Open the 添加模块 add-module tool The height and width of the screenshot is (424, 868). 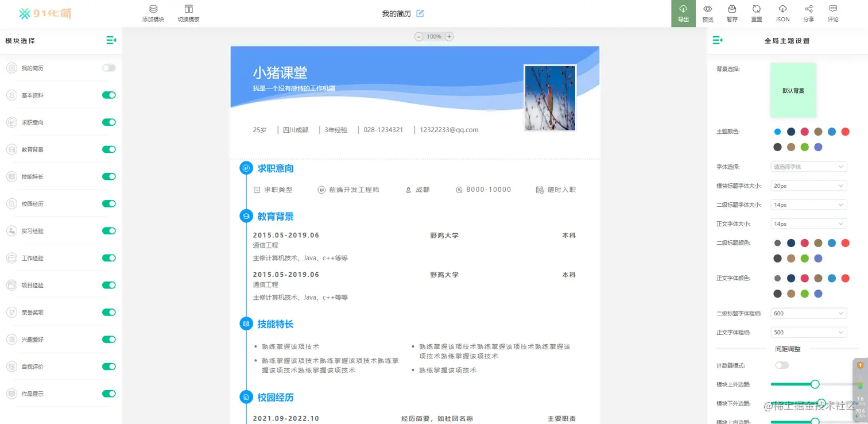(x=153, y=13)
